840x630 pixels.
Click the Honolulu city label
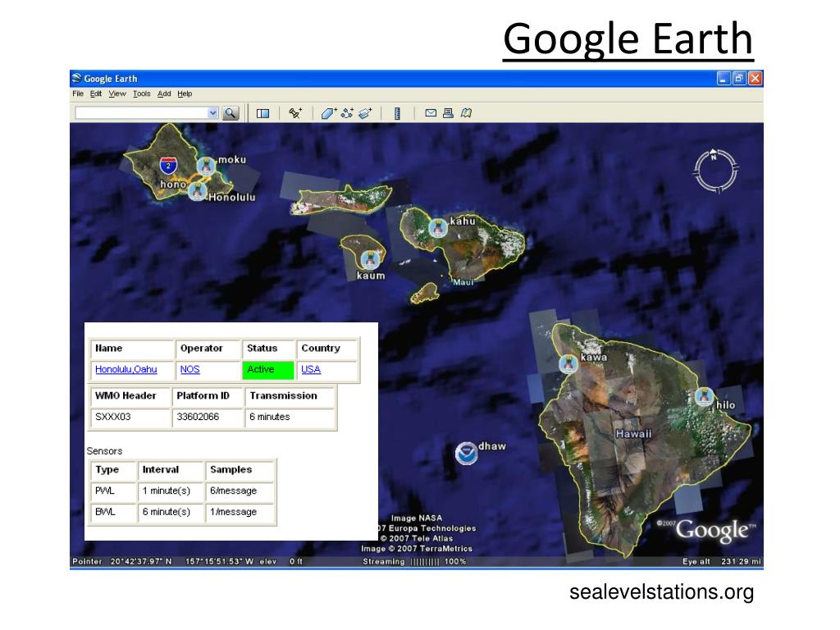tap(232, 197)
